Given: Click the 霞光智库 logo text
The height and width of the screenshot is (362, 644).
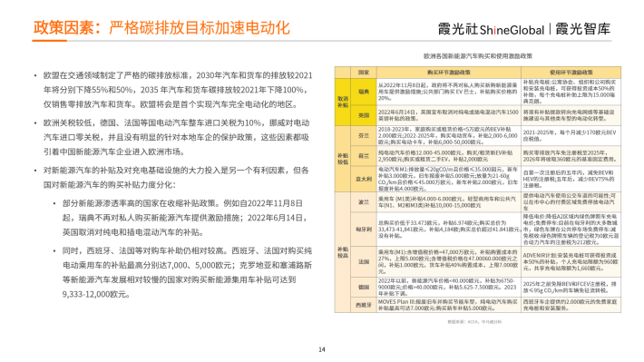Looking at the screenshot, I should [x=583, y=29].
